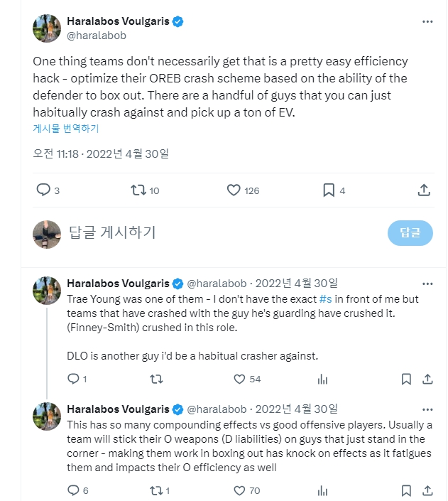Retweet the compounding effects reply
The height and width of the screenshot is (501, 448).
156,490
